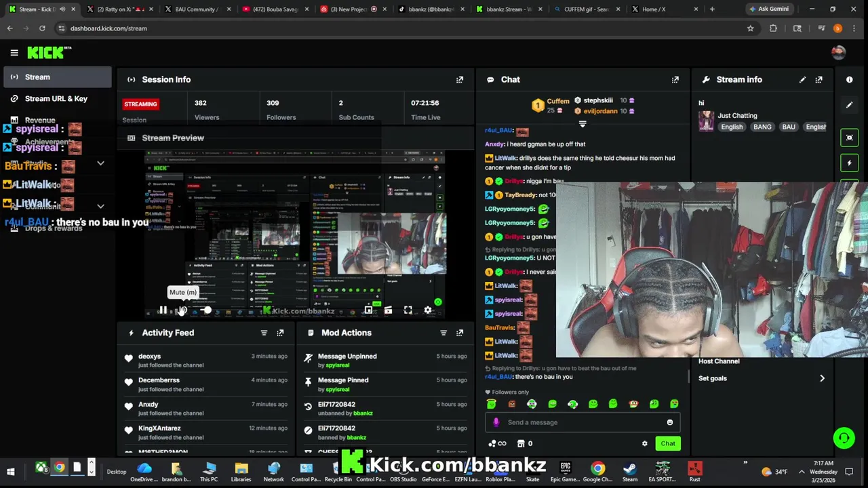Select first smiling green emote
The height and width of the screenshot is (488, 868).
(x=492, y=404)
